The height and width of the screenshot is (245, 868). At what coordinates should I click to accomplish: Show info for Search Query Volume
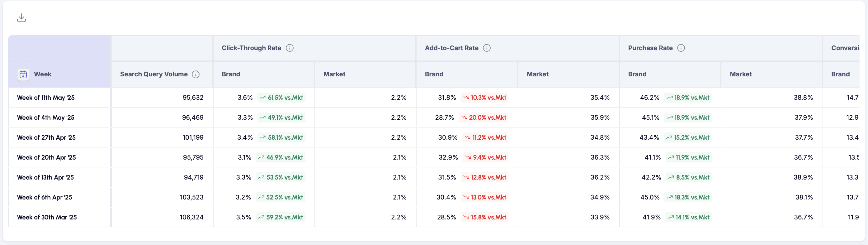click(196, 74)
